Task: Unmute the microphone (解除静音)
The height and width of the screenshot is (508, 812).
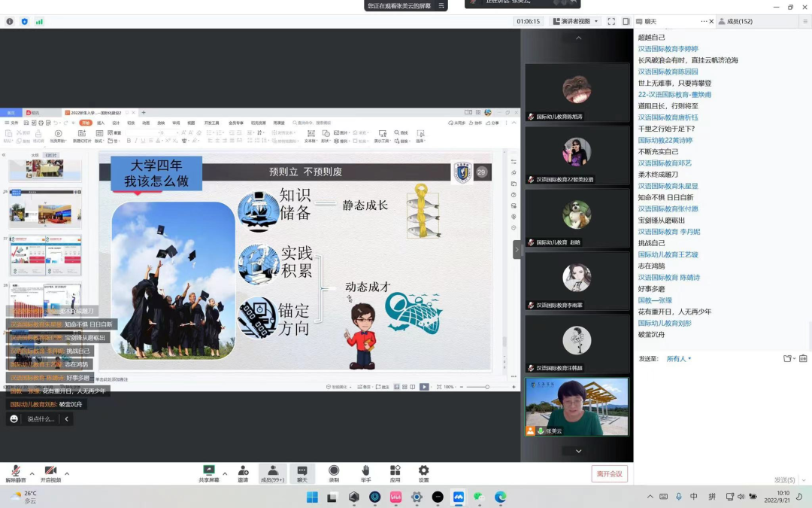Action: point(15,472)
